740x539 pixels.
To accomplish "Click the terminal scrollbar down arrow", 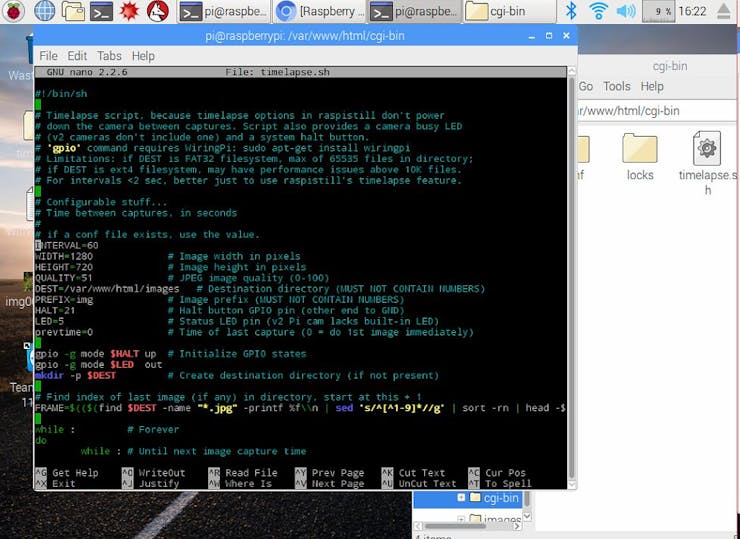I will tap(572, 484).
